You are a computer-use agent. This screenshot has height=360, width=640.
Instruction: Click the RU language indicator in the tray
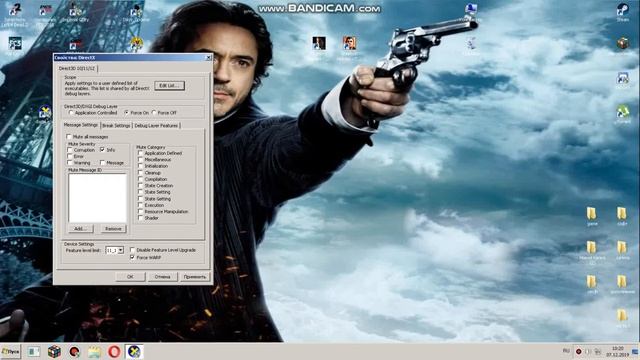click(x=566, y=351)
